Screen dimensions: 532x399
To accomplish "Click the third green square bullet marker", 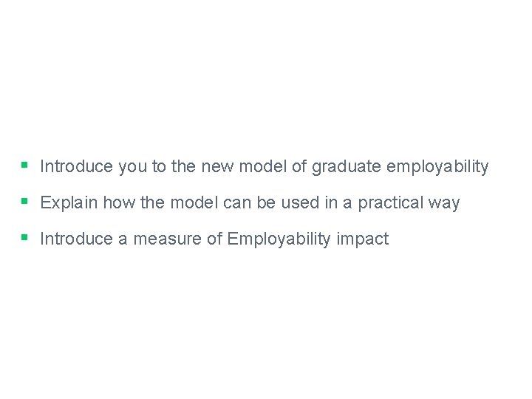I will coord(24,236).
